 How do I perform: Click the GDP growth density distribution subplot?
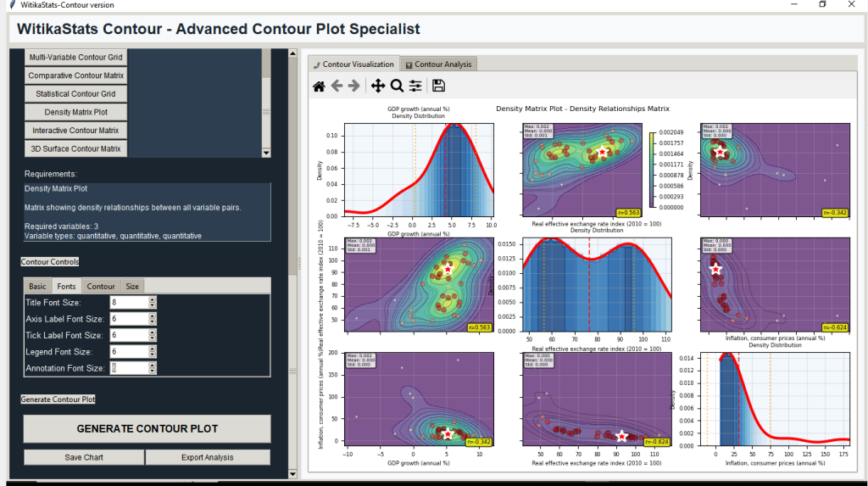coord(419,170)
